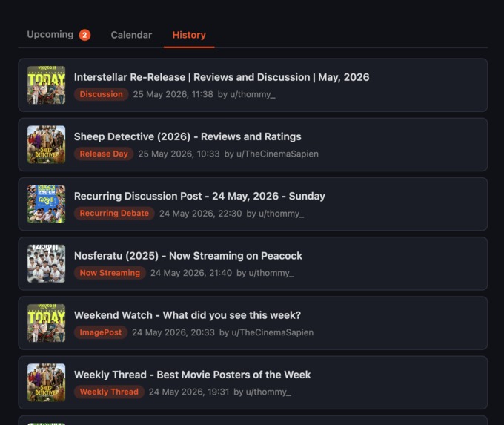Click the Discussion flair tag
This screenshot has height=425, width=504.
[x=102, y=94]
